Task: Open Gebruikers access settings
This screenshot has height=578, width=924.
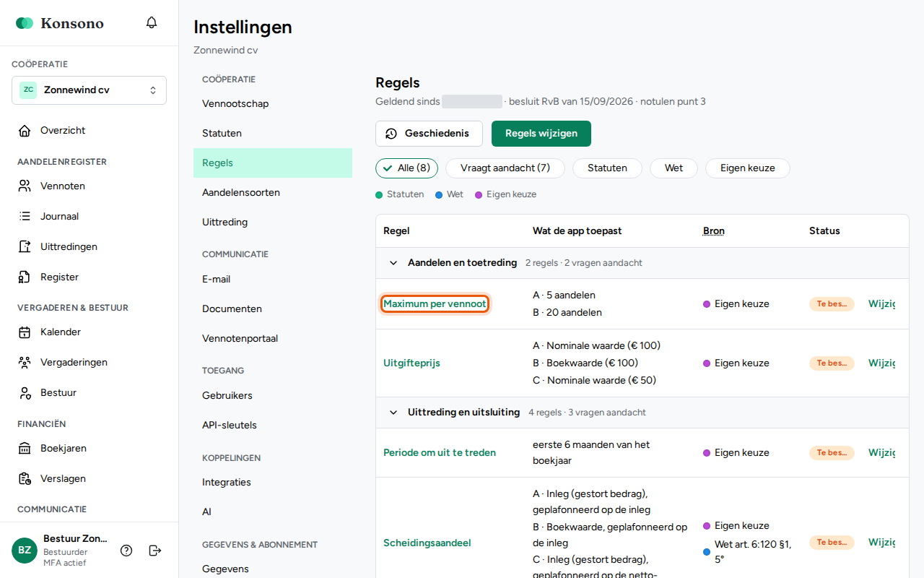Action: [x=273, y=396]
